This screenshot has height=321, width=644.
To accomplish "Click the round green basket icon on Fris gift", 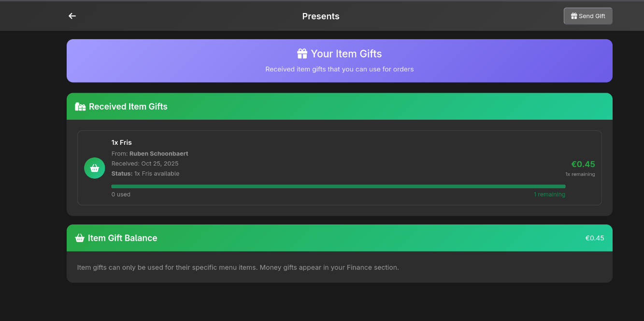I will 95,168.
